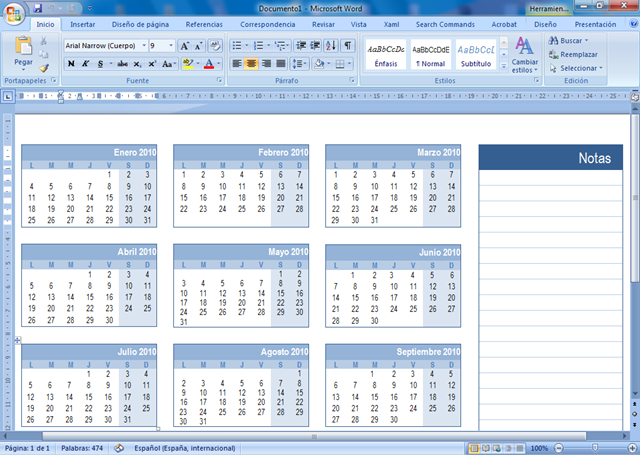Click the spelling check icon in status bar
Viewport: 640px width, 455px height.
coord(119,448)
